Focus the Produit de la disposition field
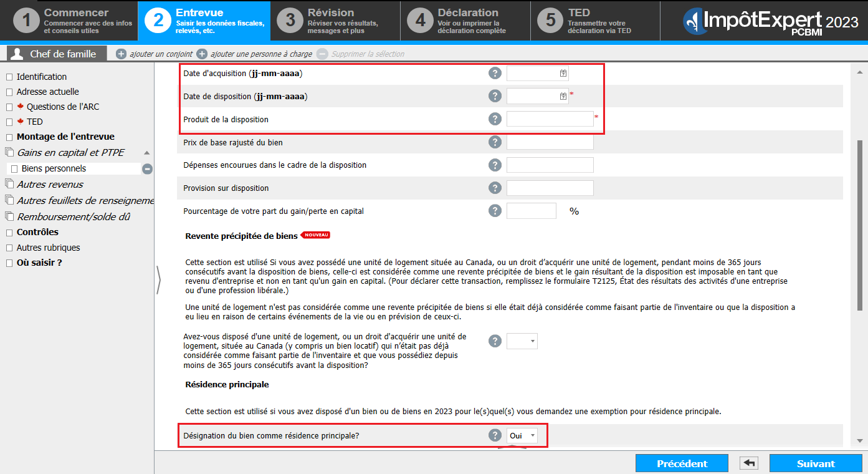868x474 pixels. pos(550,119)
